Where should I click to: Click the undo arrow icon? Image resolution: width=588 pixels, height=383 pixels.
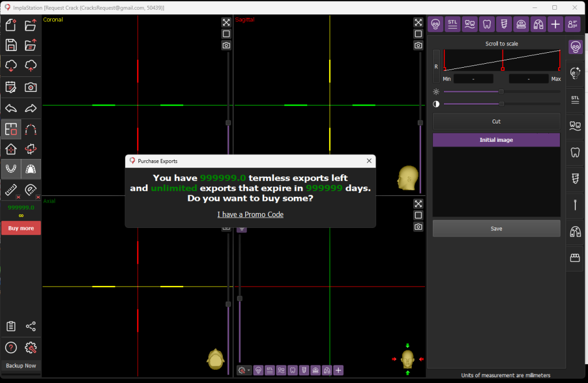pos(10,109)
